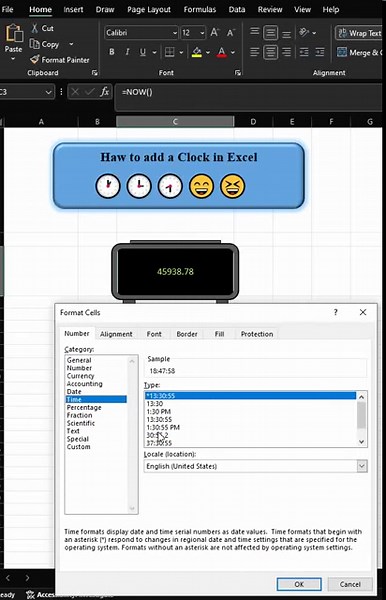Click the Borders icon

[169, 52]
